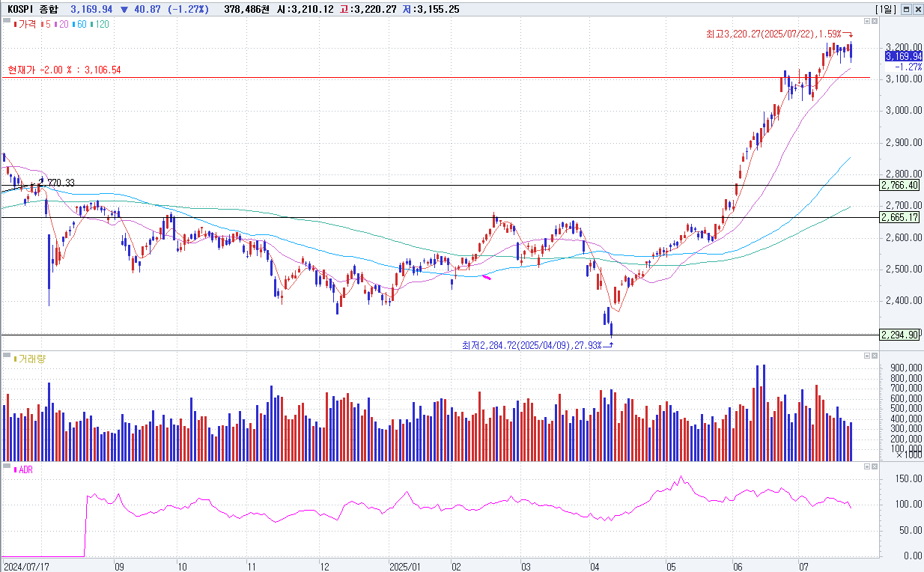Close the KOSPI chart window
The image size is (924, 572).
click(917, 9)
